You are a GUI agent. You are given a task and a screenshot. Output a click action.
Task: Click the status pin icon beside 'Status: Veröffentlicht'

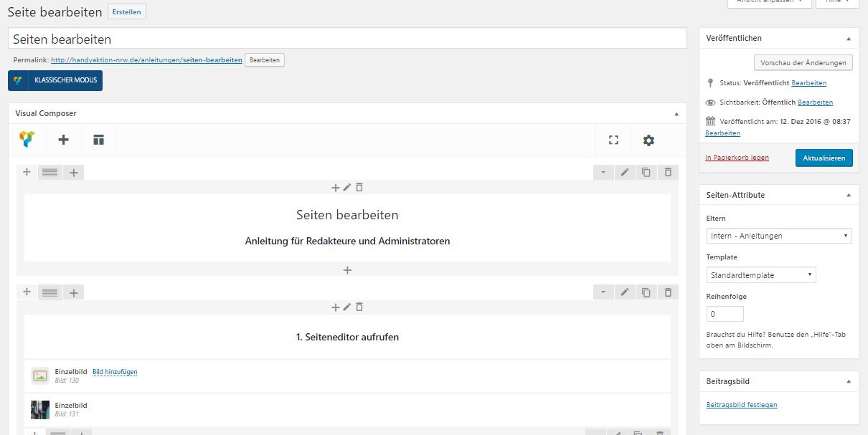710,83
